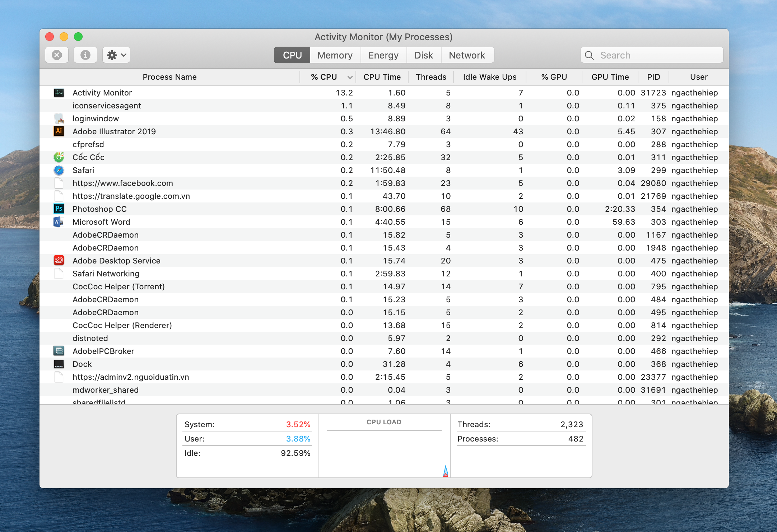Switch to the Network tab
The height and width of the screenshot is (532, 777).
[x=467, y=55]
